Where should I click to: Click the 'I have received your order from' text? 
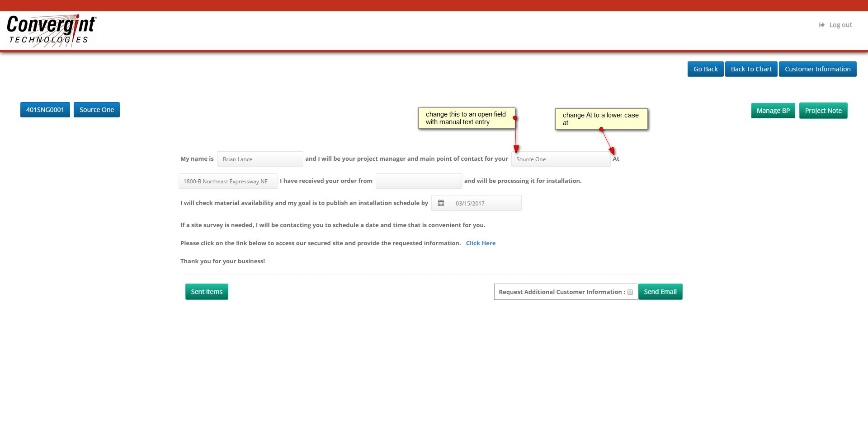(x=326, y=181)
